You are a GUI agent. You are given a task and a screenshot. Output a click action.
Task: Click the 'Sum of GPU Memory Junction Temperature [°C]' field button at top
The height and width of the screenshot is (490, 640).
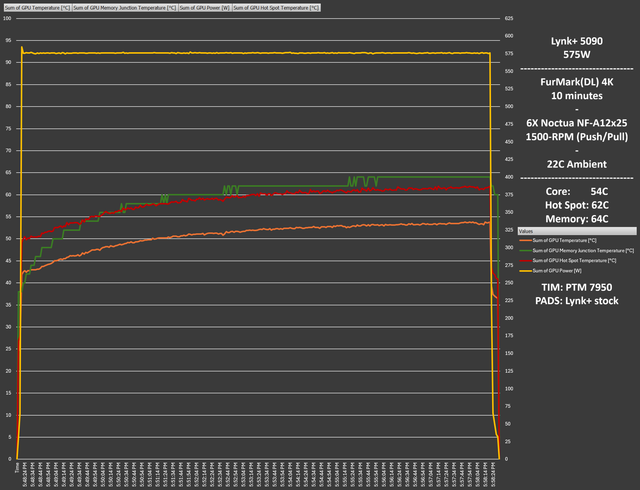(x=125, y=8)
